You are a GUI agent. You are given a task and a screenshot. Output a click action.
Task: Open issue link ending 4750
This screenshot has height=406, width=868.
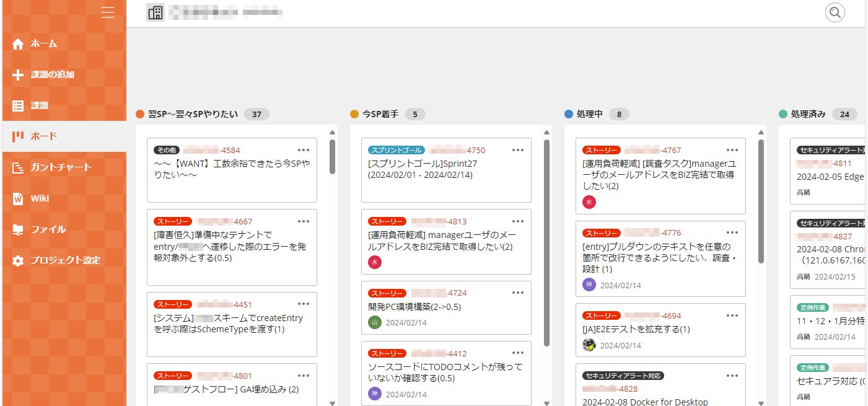pos(457,150)
